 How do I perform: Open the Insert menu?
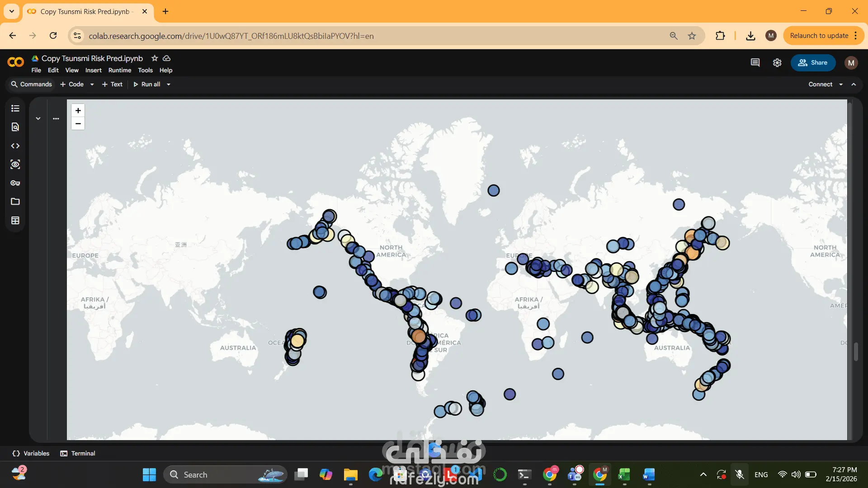94,70
